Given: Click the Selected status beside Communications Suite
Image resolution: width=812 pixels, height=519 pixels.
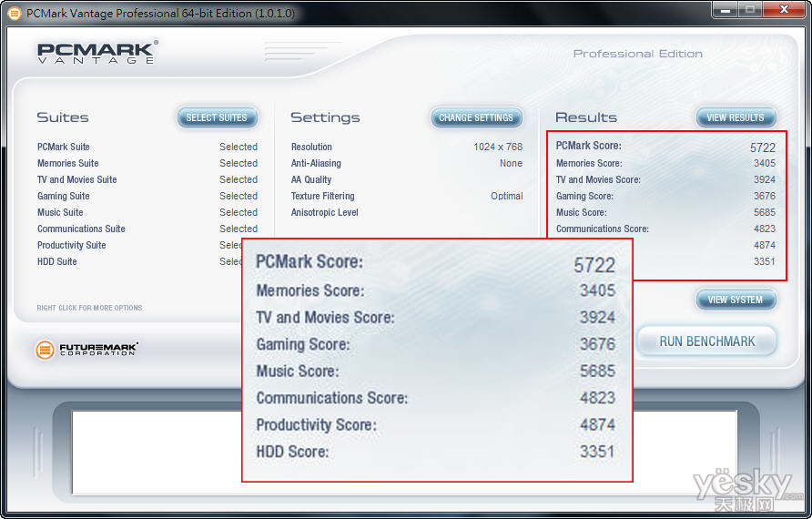Looking at the screenshot, I should pyautogui.click(x=239, y=229).
